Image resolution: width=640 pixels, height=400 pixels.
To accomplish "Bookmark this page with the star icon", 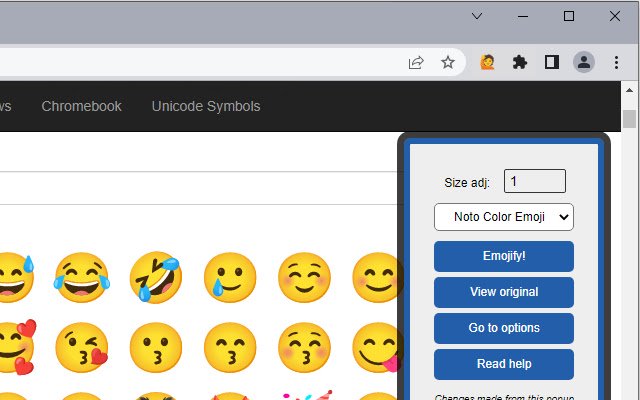I will pyautogui.click(x=448, y=62).
